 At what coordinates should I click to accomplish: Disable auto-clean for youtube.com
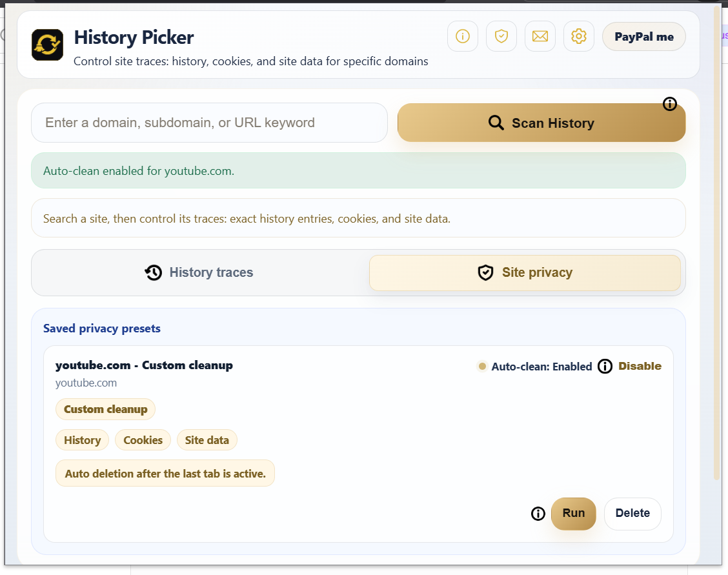[x=640, y=366]
